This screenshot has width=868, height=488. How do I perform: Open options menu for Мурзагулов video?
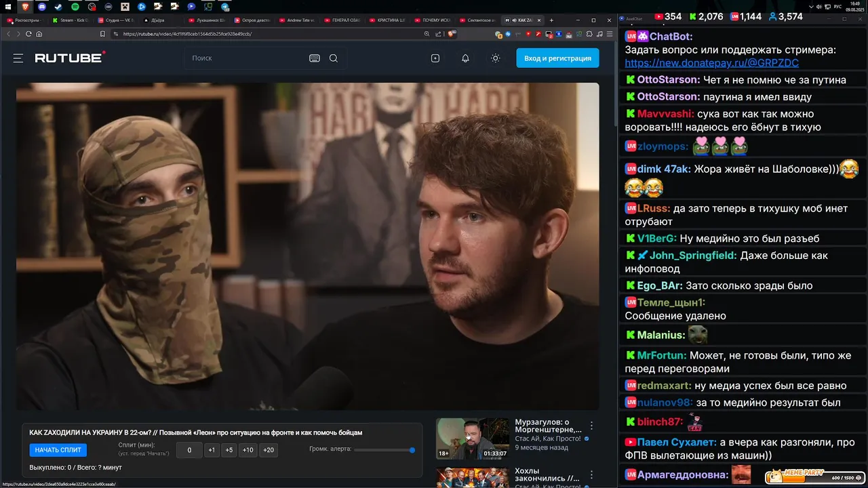click(x=591, y=426)
